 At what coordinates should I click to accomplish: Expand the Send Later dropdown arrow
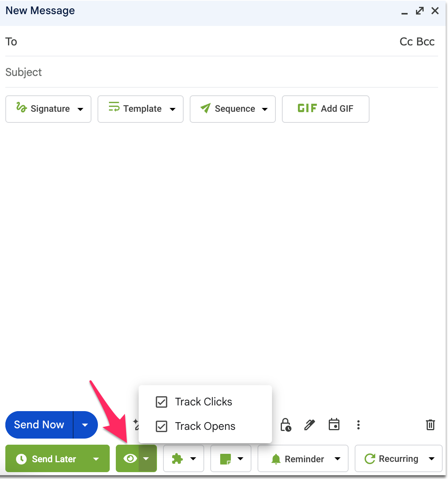(96, 459)
